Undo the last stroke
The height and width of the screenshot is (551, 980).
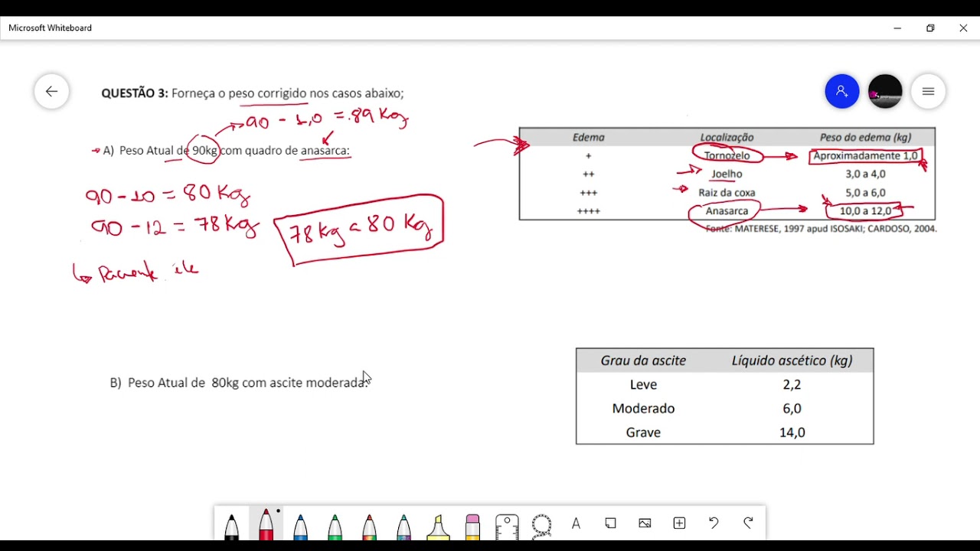click(x=714, y=523)
